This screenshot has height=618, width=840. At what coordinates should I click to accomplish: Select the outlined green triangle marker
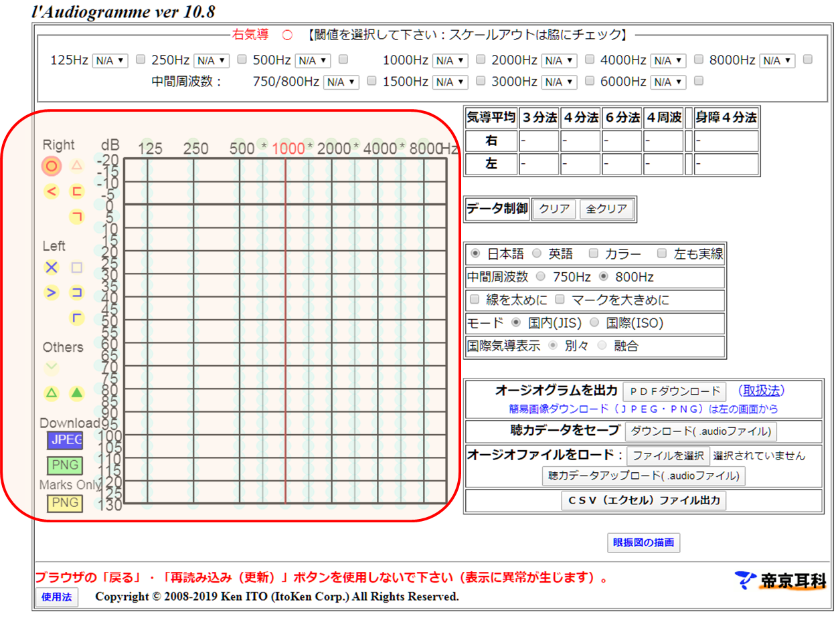[x=52, y=393]
